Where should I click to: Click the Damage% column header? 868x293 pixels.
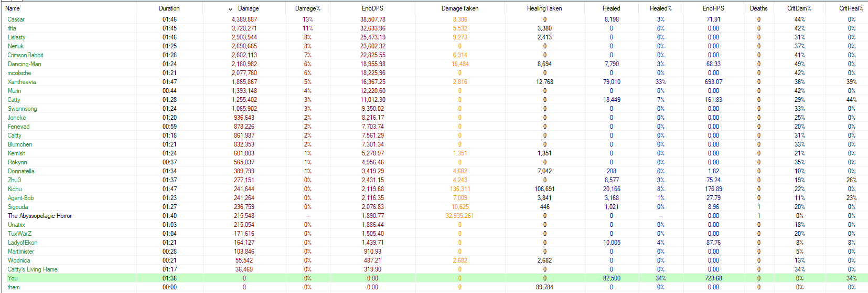[x=307, y=8]
